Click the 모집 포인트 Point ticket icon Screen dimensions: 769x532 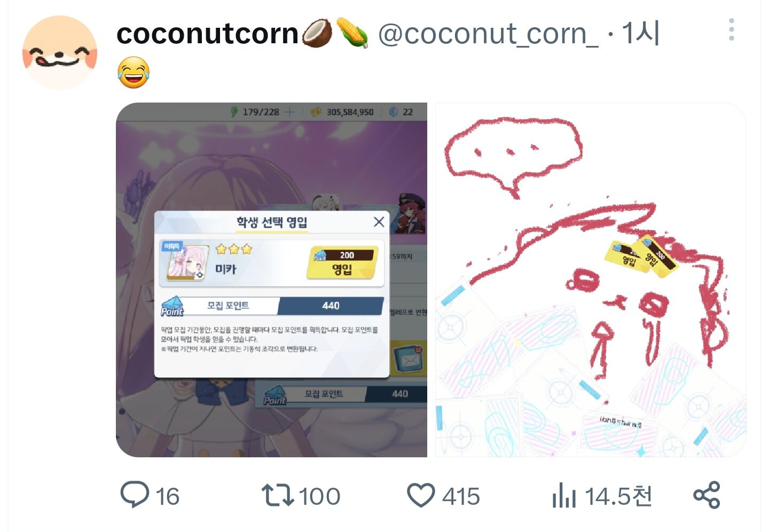pyautogui.click(x=172, y=307)
